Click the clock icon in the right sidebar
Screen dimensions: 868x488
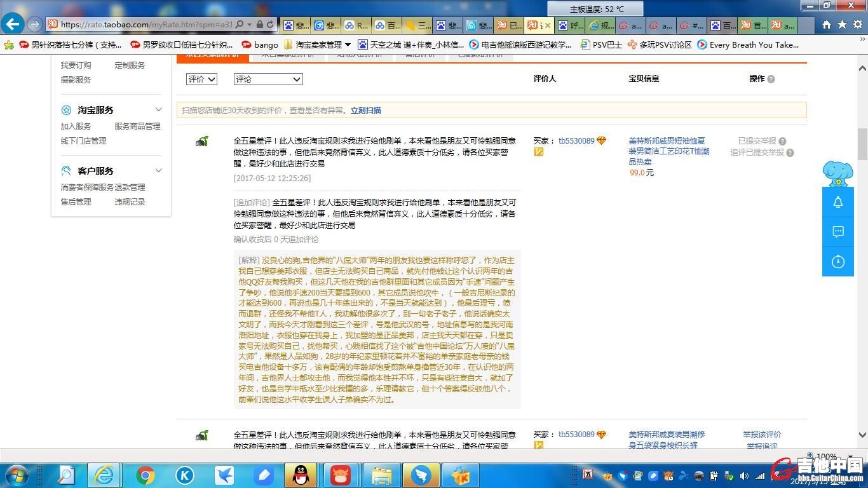(838, 261)
